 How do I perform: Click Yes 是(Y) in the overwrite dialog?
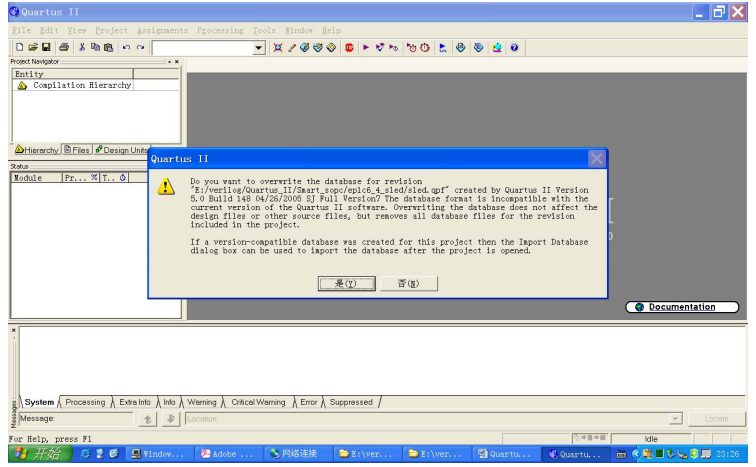[347, 283]
